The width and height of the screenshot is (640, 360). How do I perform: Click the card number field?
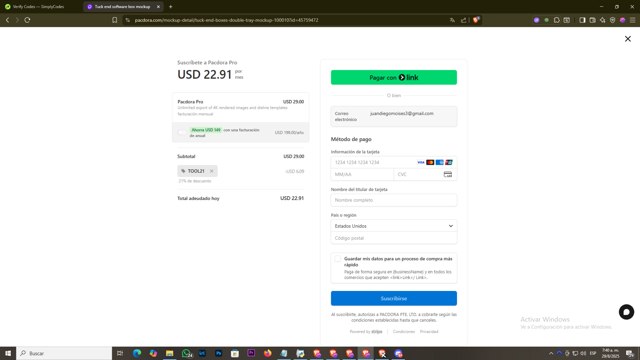click(x=393, y=162)
